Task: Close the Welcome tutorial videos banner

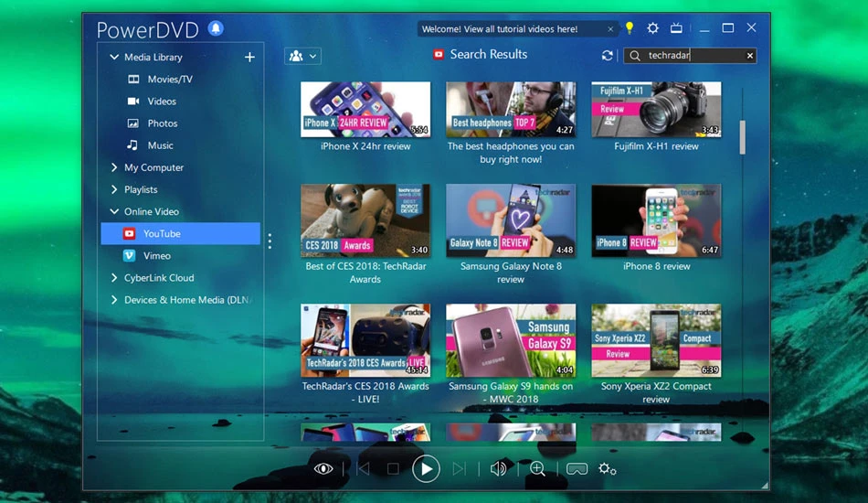Action: [x=610, y=29]
